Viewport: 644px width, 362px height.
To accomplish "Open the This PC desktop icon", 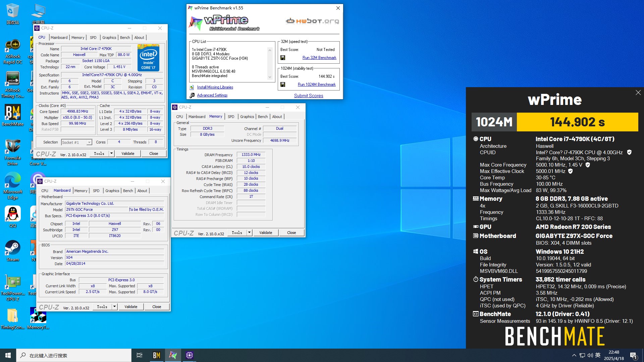I will [38, 14].
